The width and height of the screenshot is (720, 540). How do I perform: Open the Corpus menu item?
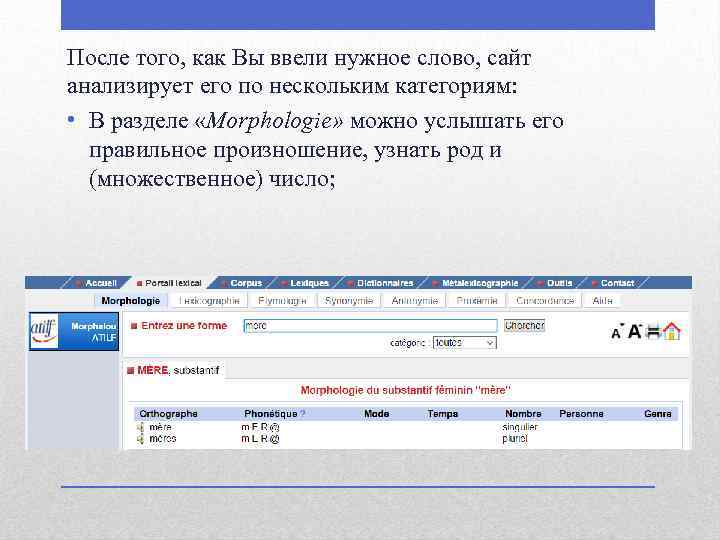point(246,283)
